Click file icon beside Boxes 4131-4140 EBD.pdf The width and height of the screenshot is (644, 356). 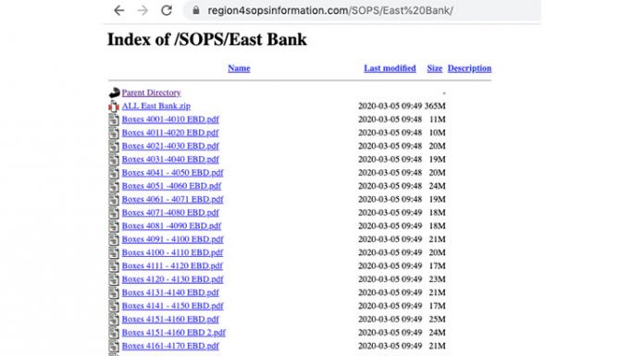click(x=114, y=293)
